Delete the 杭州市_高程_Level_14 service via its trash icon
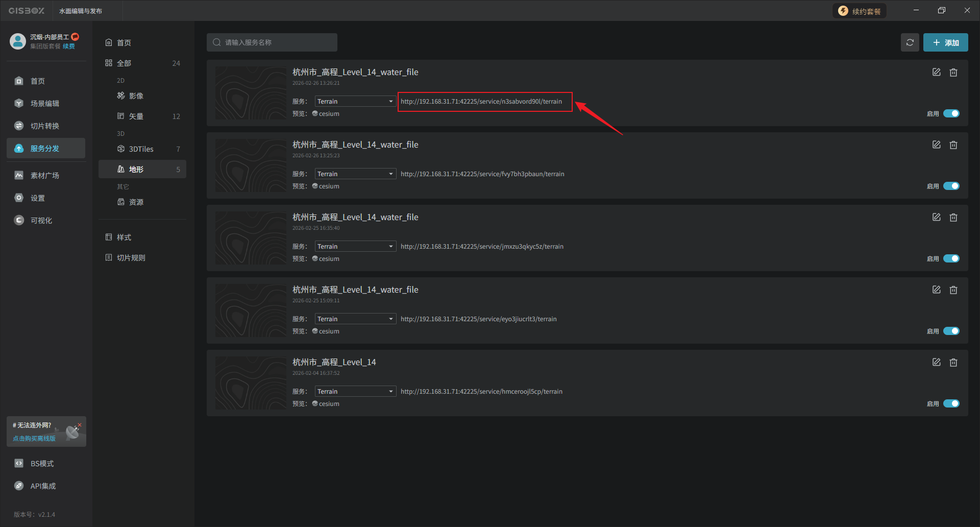980x527 pixels. pos(953,363)
